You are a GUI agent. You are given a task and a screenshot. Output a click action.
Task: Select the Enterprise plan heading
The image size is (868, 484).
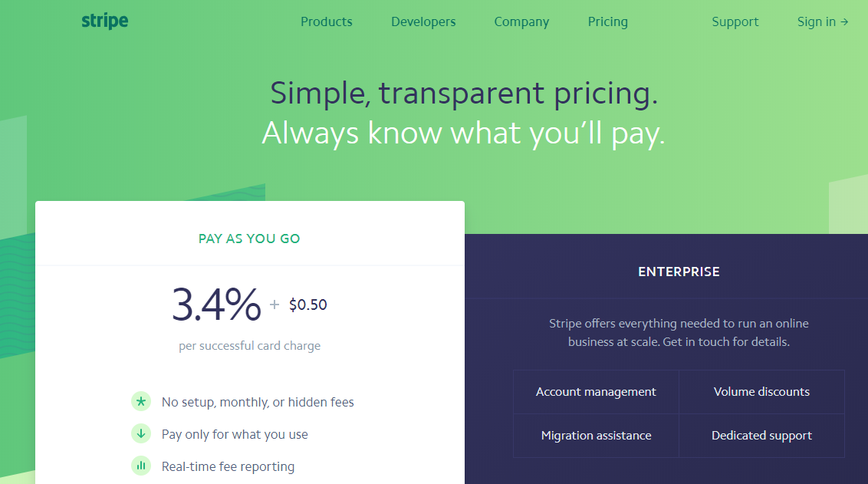679,272
